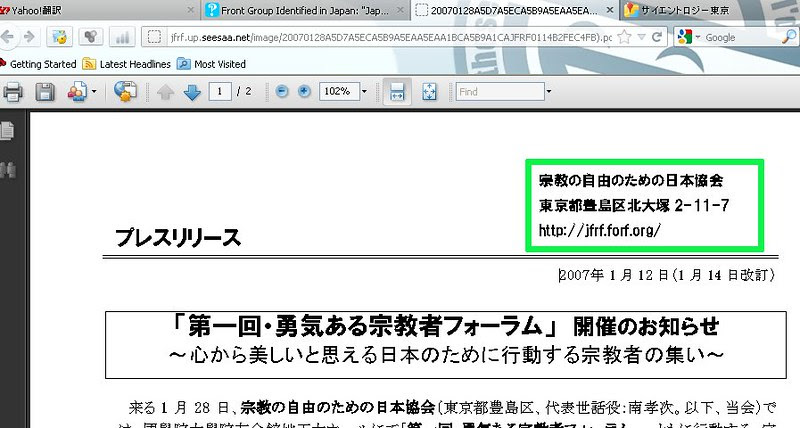Viewport: 800px width, 428px height.
Task: Go forward to next page
Action: [29, 37]
